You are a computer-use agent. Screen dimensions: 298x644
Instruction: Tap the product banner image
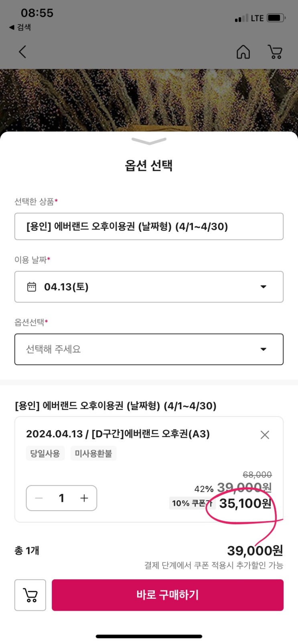(149, 100)
